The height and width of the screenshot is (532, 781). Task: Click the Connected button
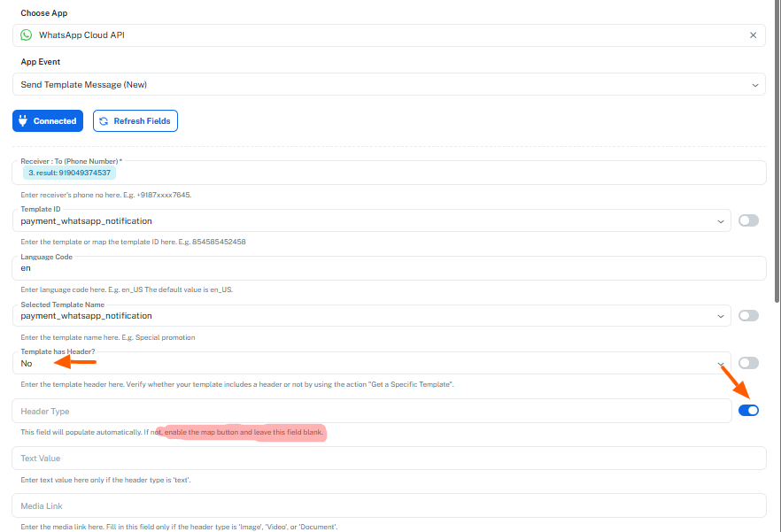coord(48,120)
